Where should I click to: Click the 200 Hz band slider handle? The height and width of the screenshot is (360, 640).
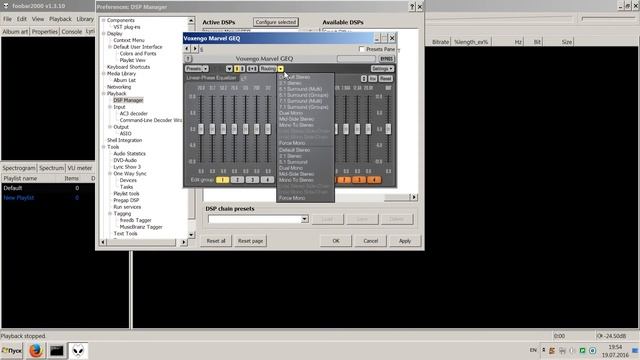tap(256, 129)
